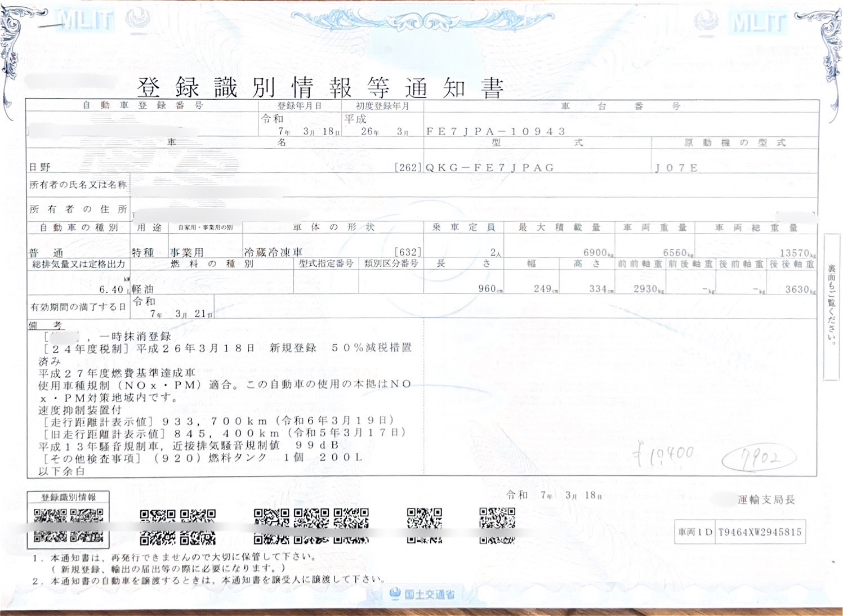The image size is (843, 616).
Task: Select chassis number FE7JPA-10943
Action: click(496, 131)
